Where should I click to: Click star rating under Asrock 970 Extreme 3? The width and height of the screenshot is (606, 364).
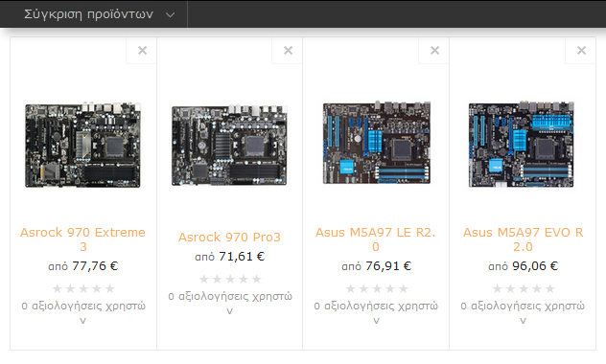pos(83,288)
